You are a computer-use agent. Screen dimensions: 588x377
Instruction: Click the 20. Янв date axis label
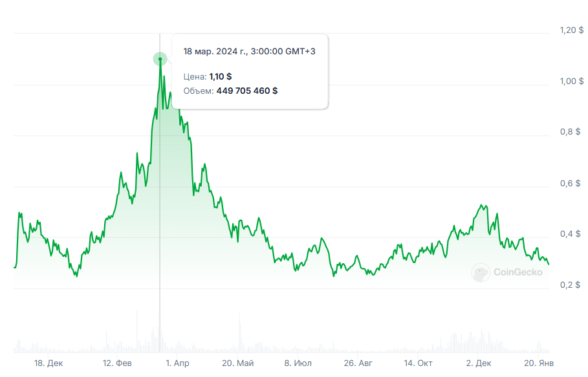pyautogui.click(x=538, y=363)
